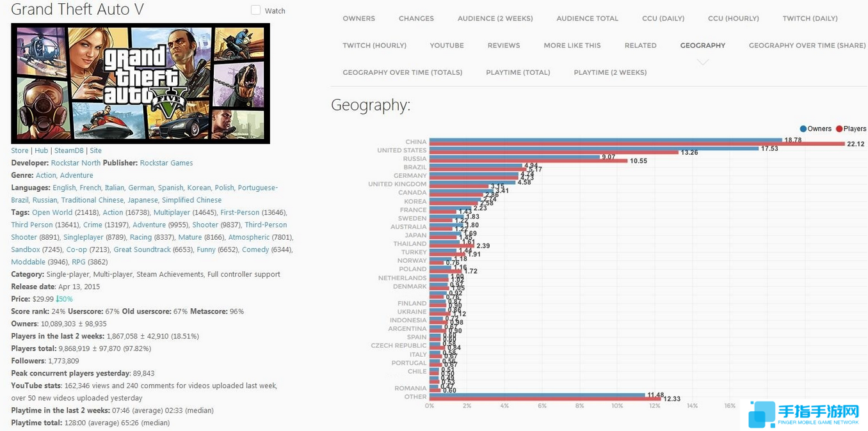Switch to the YouTube tab
The image size is (868, 431).
click(447, 45)
